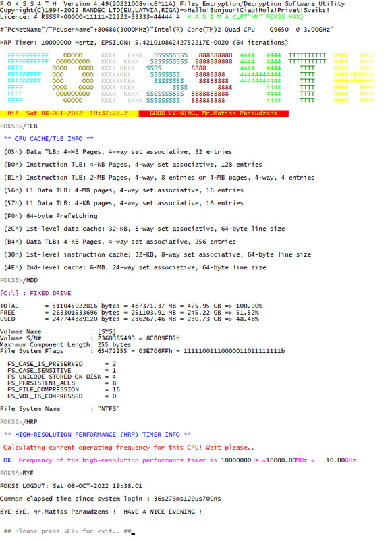The width and height of the screenshot is (392, 540).
Task: Click the File System Name "NTFS" line
Action: [x=60, y=409]
